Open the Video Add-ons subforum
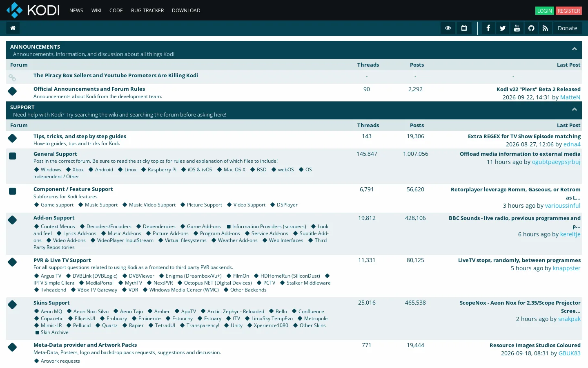This screenshot has height=368, width=588. click(69, 240)
